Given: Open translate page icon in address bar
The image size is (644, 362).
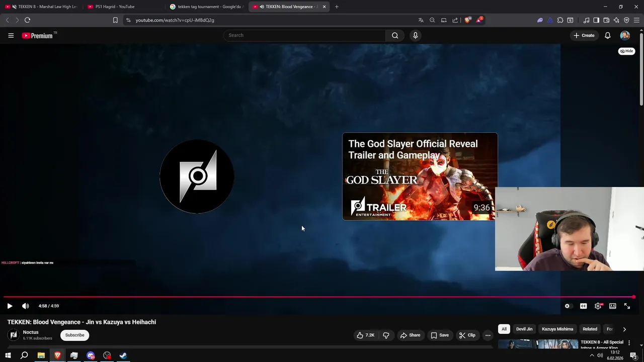Looking at the screenshot, I should 421,20.
